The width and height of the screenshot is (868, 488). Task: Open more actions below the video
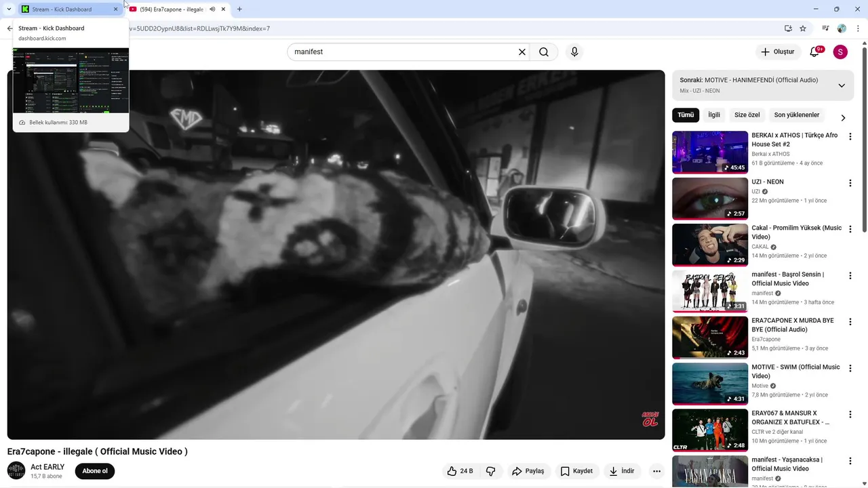[656, 471]
